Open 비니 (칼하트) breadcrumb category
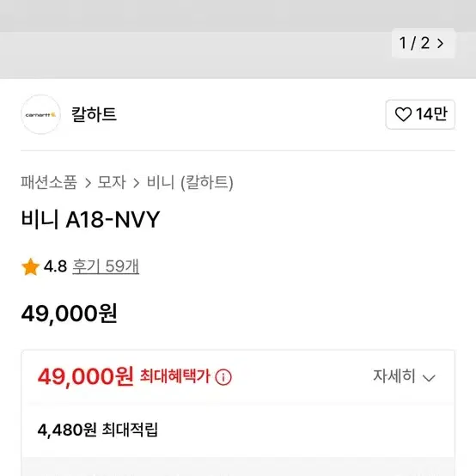Image resolution: width=476 pixels, height=476 pixels. point(190,182)
